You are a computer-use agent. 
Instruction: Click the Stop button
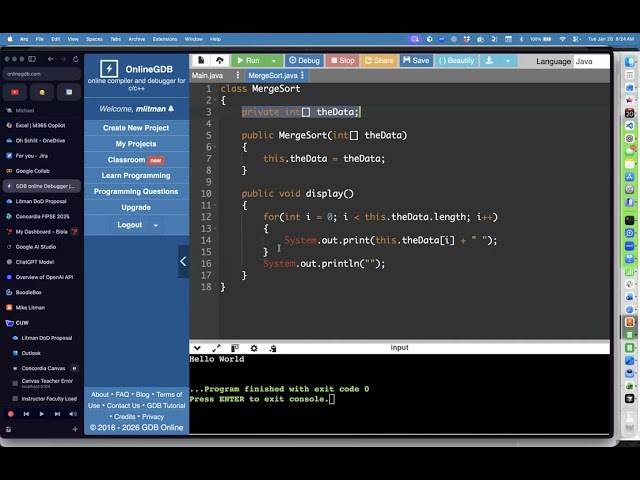342,60
